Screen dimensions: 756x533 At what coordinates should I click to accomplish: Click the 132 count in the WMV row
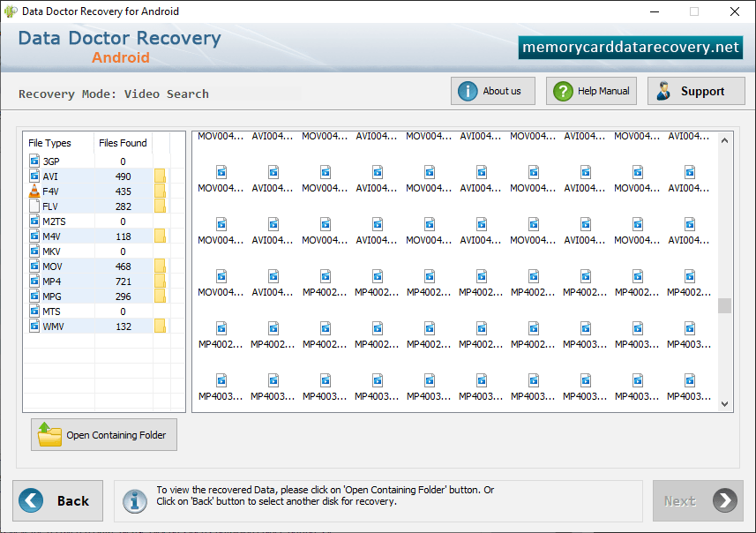(123, 327)
